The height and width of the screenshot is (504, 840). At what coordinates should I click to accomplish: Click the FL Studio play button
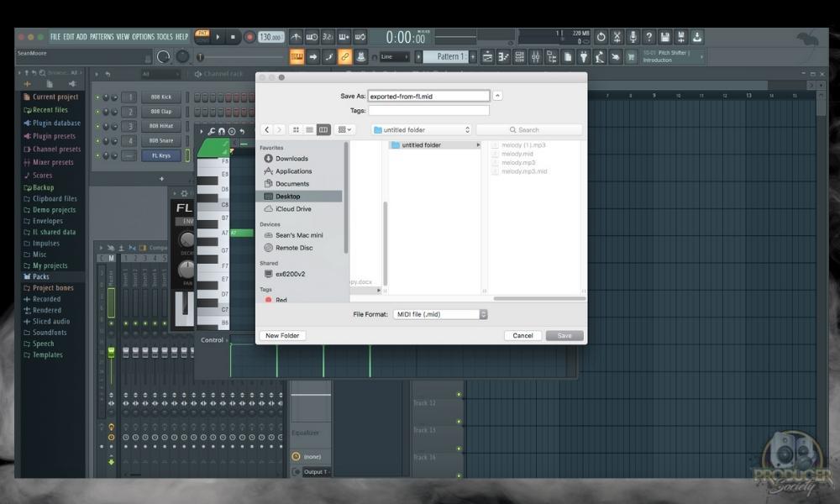click(218, 37)
